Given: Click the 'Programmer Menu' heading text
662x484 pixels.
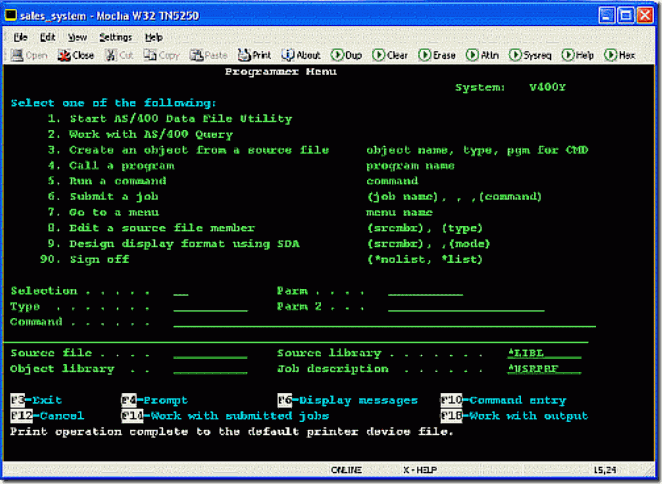Looking at the screenshot, I should click(281, 72).
